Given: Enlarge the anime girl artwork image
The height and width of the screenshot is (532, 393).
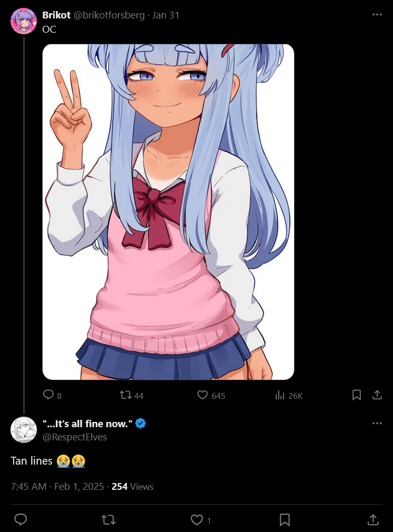Looking at the screenshot, I should click(x=168, y=212).
